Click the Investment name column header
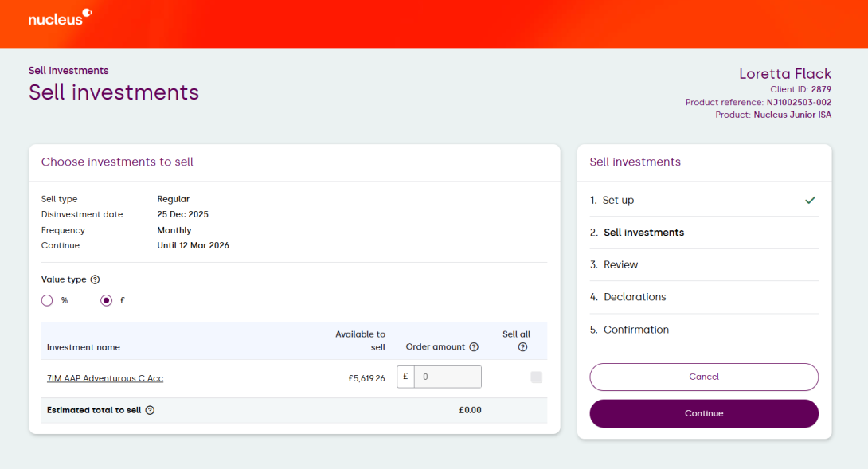 (x=84, y=347)
